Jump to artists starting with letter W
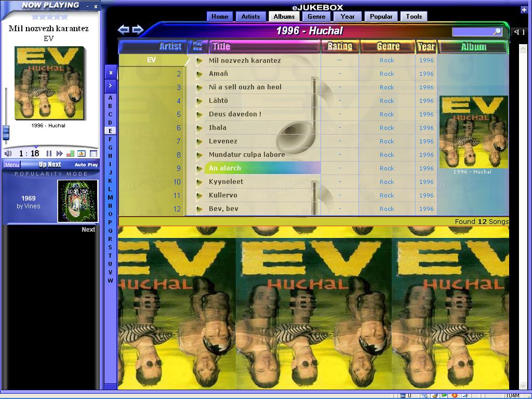The width and height of the screenshot is (532, 399). pyautogui.click(x=110, y=281)
